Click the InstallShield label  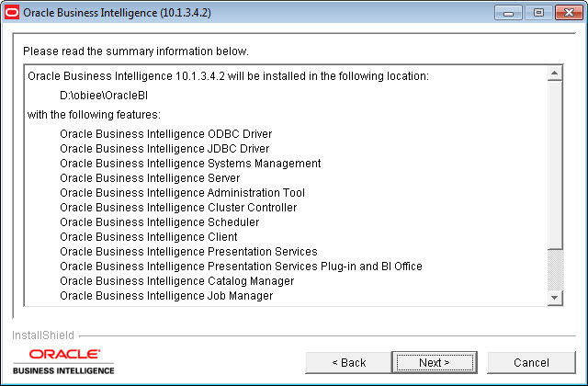click(43, 335)
